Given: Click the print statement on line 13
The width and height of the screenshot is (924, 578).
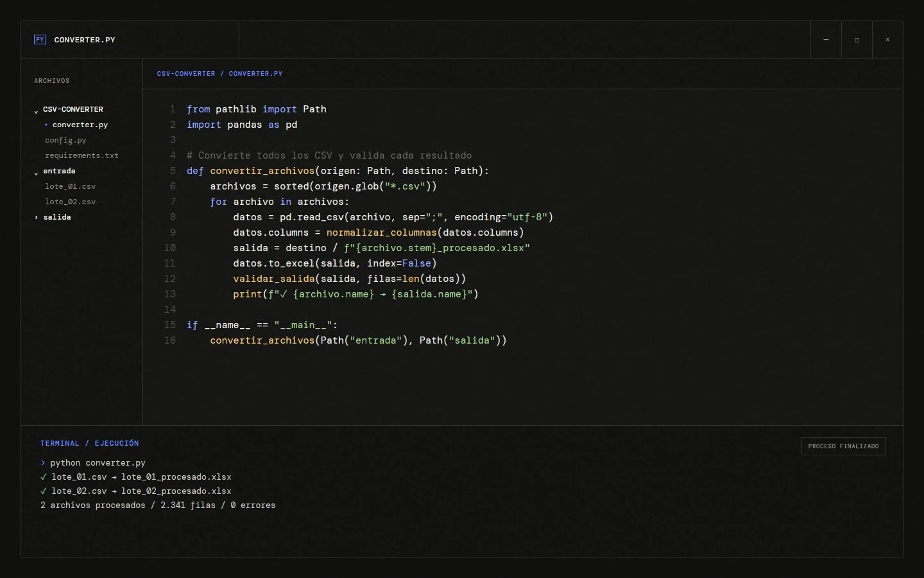Looking at the screenshot, I should pyautogui.click(x=356, y=294).
